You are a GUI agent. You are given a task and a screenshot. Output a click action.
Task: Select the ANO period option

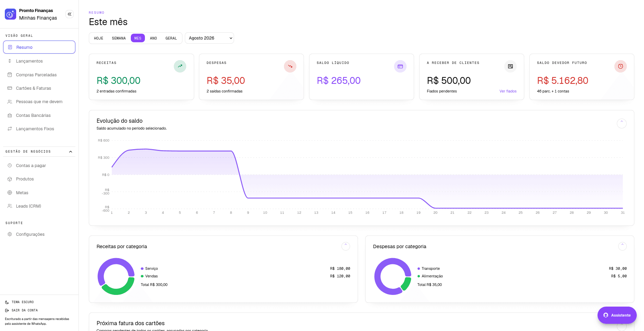154,38
